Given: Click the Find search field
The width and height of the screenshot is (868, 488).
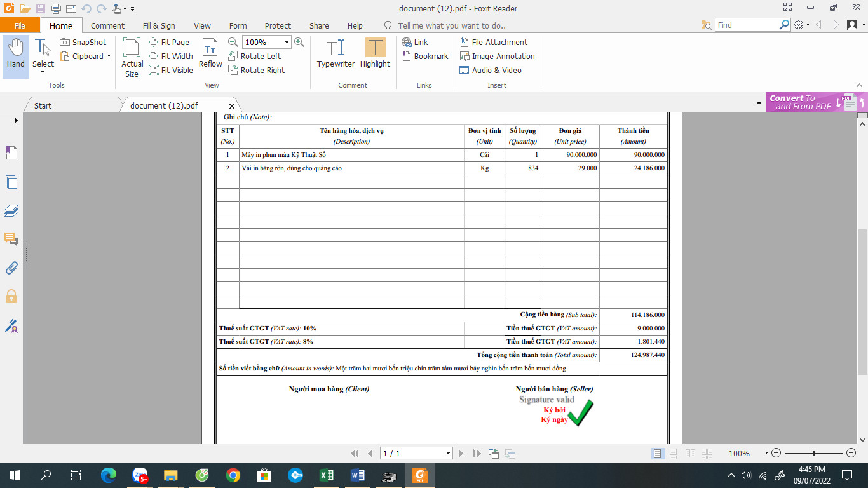Looking at the screenshot, I should pyautogui.click(x=747, y=25).
